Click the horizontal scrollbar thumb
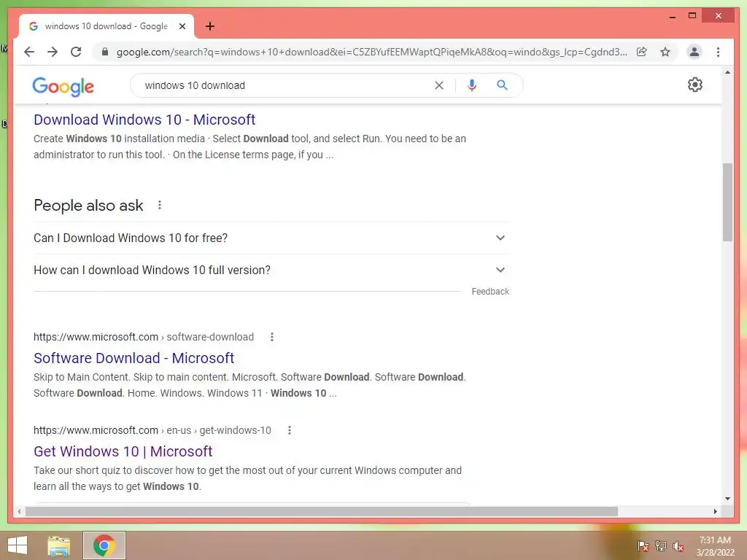Image resolution: width=747 pixels, height=560 pixels. [x=322, y=511]
